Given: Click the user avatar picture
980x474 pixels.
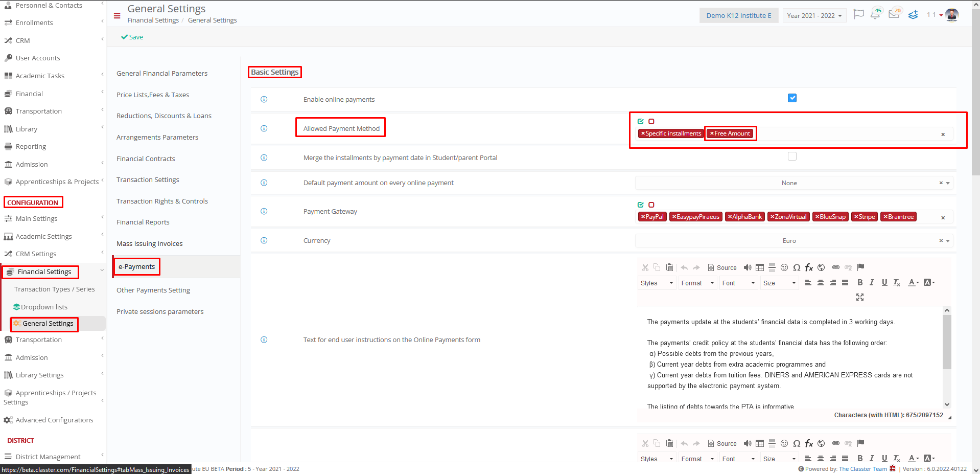Looking at the screenshot, I should point(952,15).
